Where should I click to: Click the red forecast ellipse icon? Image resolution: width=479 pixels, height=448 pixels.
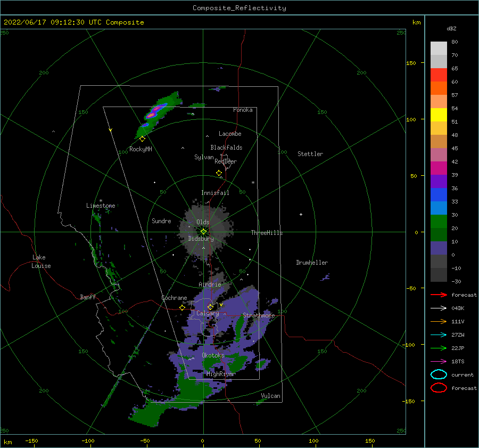pyautogui.click(x=439, y=388)
